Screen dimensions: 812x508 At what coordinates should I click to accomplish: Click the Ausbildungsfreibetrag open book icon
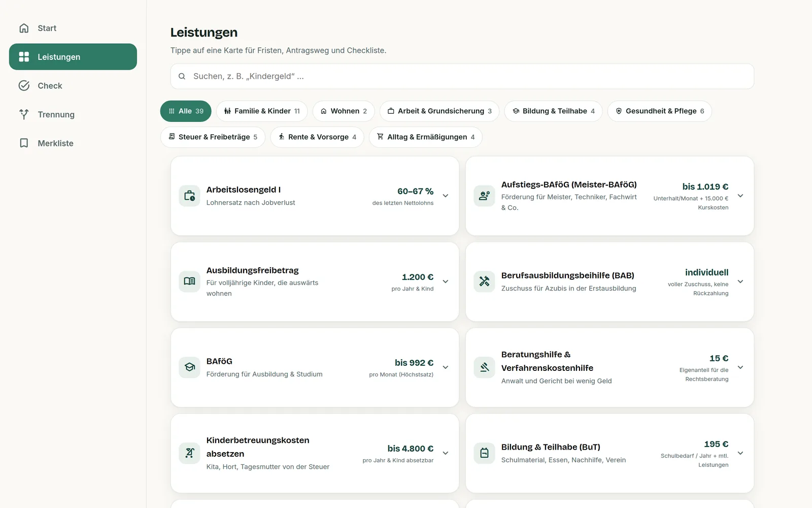coord(189,281)
